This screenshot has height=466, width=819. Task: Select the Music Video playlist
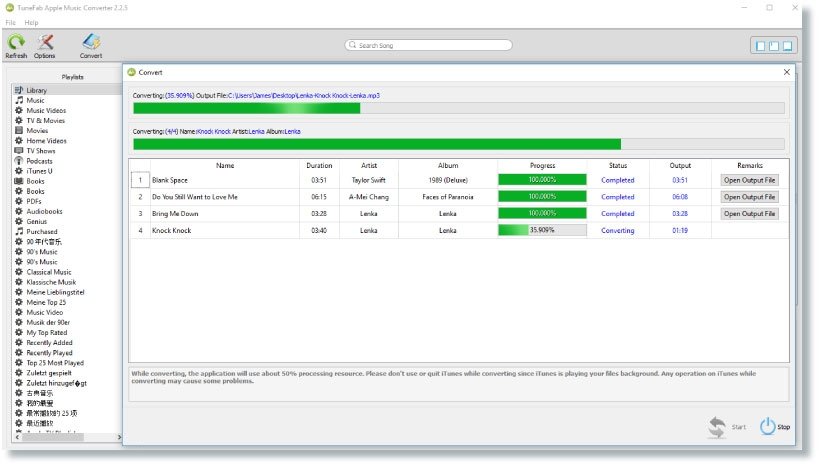point(44,312)
